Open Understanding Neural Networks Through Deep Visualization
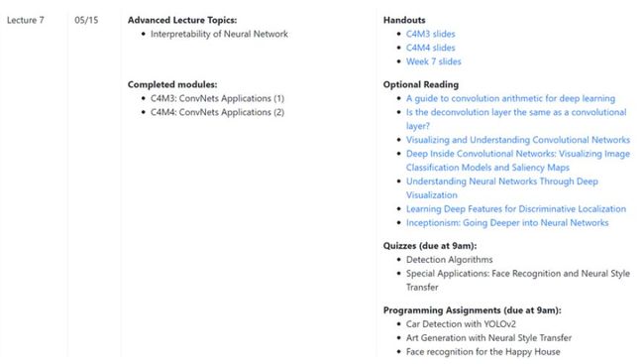The width and height of the screenshot is (644, 364). pos(502,188)
